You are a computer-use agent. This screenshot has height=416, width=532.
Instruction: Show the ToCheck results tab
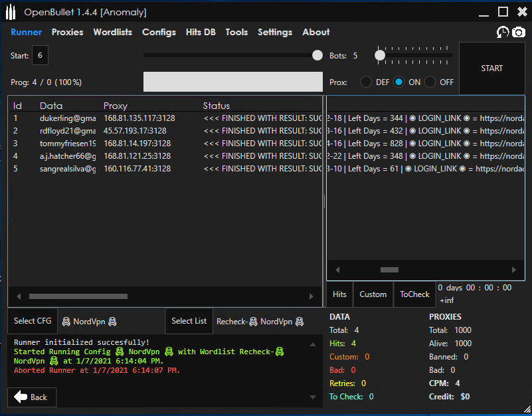(414, 294)
